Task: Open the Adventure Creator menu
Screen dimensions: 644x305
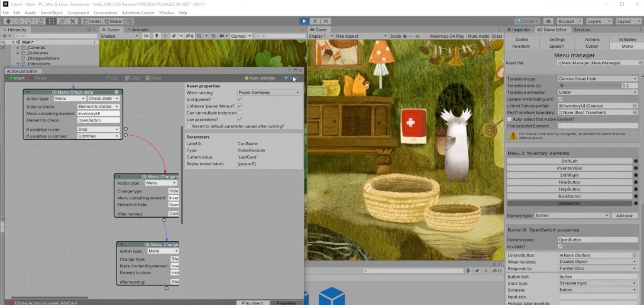Action: click(138, 13)
